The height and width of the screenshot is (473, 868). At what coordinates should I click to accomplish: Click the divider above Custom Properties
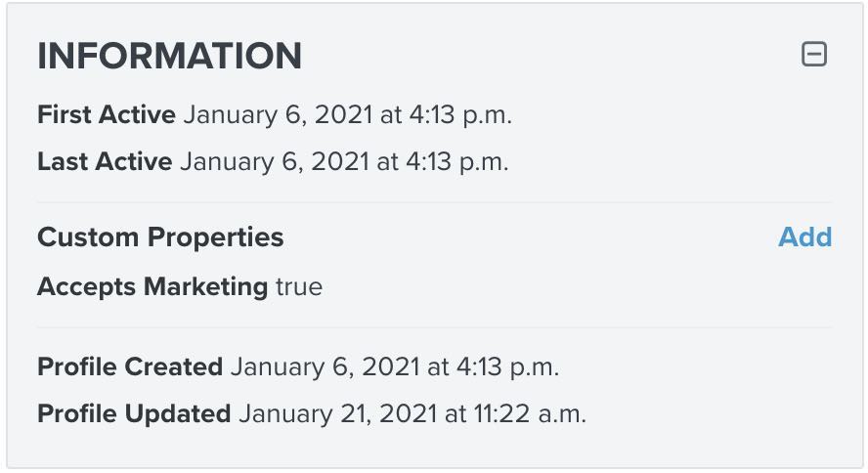click(x=434, y=202)
